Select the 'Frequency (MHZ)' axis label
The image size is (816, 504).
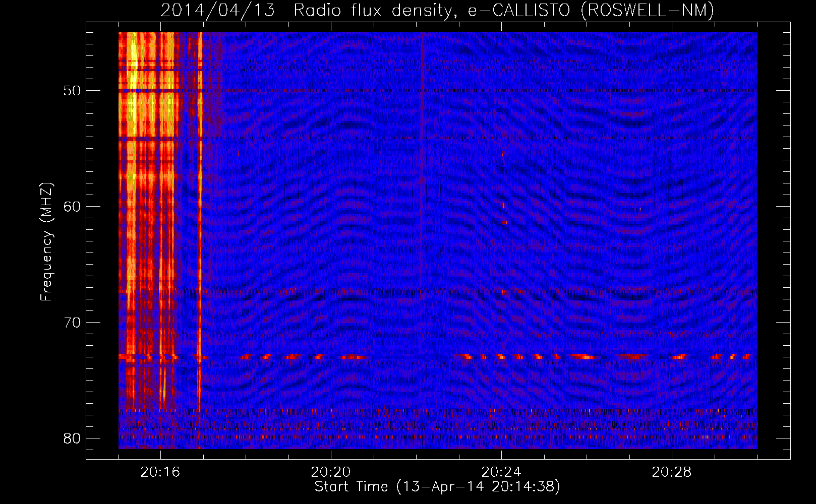click(46, 242)
